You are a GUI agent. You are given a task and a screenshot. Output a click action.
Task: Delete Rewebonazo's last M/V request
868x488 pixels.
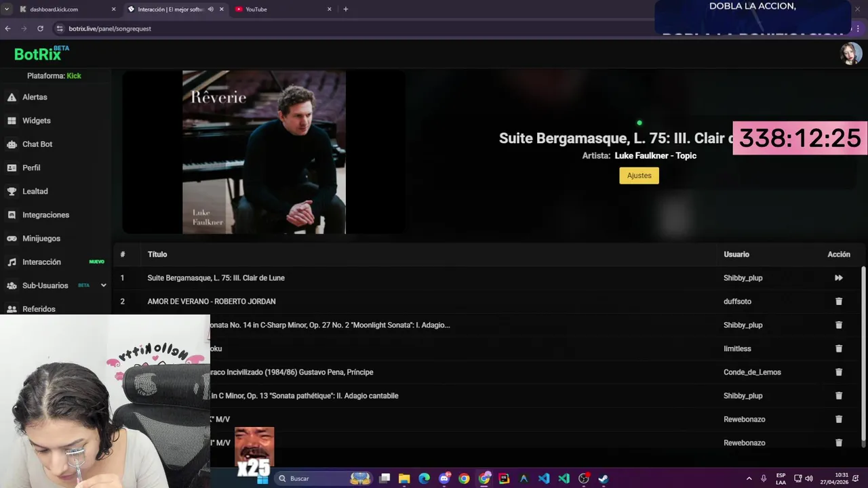[x=839, y=443]
